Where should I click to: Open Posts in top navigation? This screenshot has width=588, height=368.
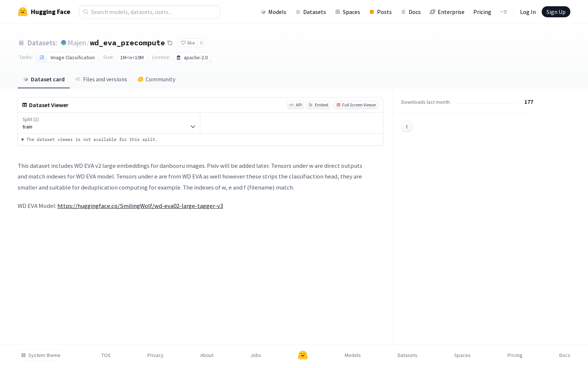pyautogui.click(x=381, y=12)
